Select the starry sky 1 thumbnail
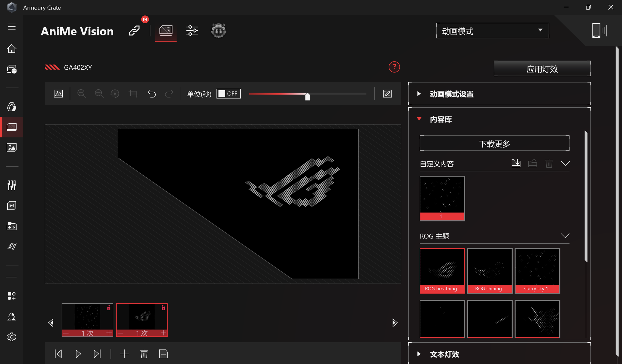Screen dimensions: 622x364 (x=537, y=271)
